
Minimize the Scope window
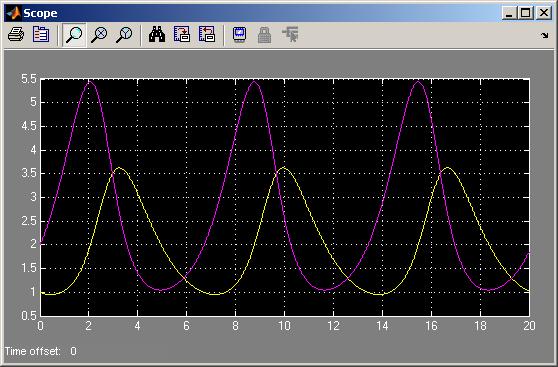[509, 13]
